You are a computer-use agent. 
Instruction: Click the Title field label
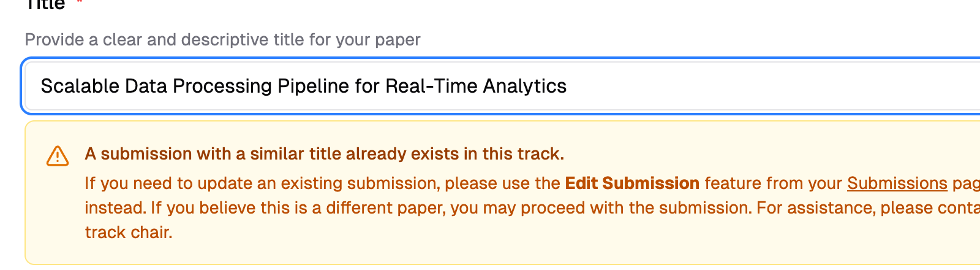pos(45,4)
